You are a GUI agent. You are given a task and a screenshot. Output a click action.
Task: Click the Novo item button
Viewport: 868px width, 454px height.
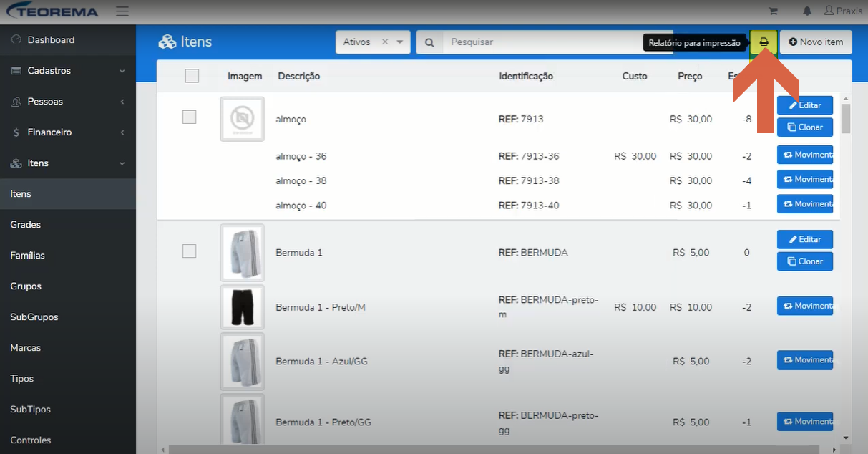[816, 42]
